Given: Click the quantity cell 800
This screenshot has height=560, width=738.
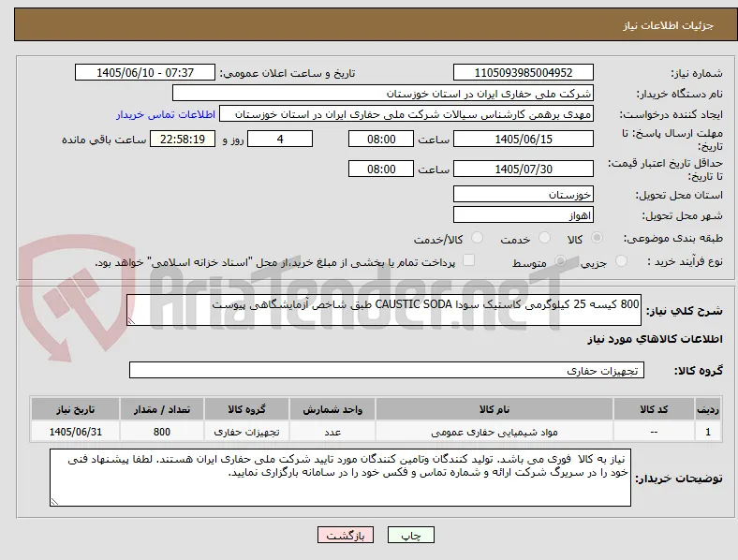Looking at the screenshot, I should tap(161, 432).
